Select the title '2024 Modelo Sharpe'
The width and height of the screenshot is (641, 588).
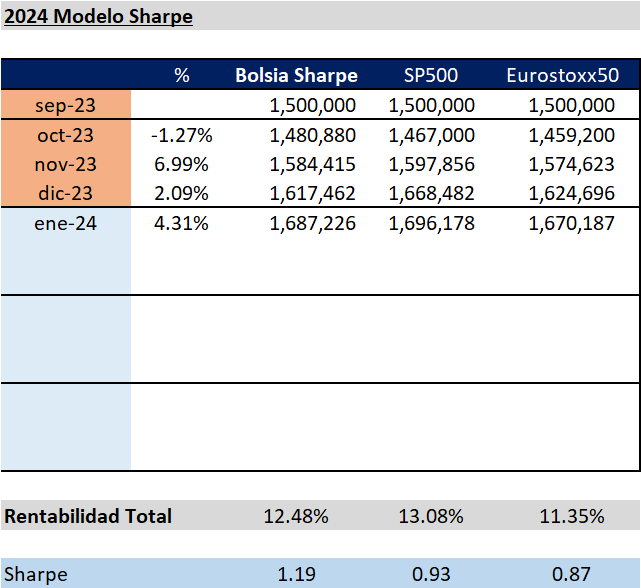pyautogui.click(x=98, y=16)
